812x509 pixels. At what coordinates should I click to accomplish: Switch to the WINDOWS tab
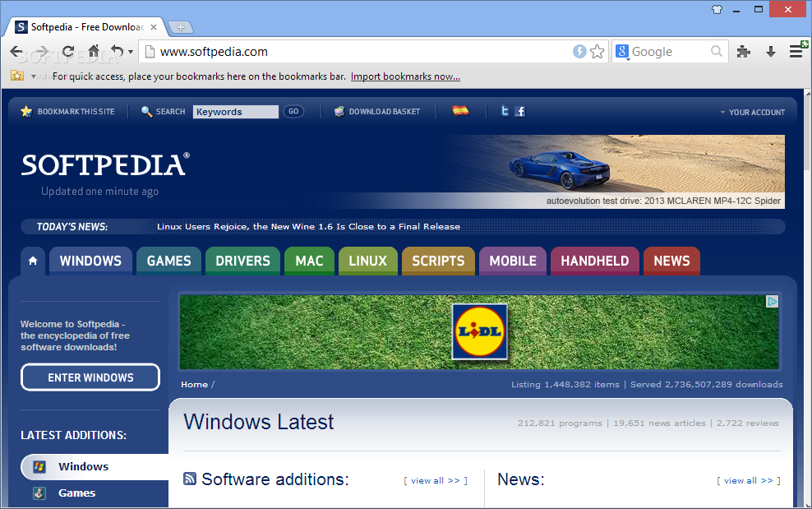[90, 261]
